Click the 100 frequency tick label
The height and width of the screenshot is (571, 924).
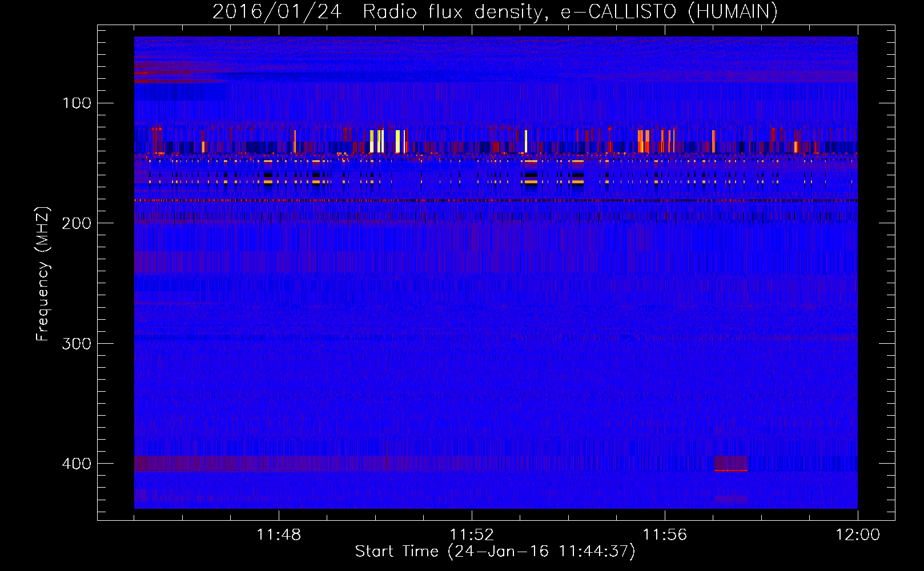[77, 103]
